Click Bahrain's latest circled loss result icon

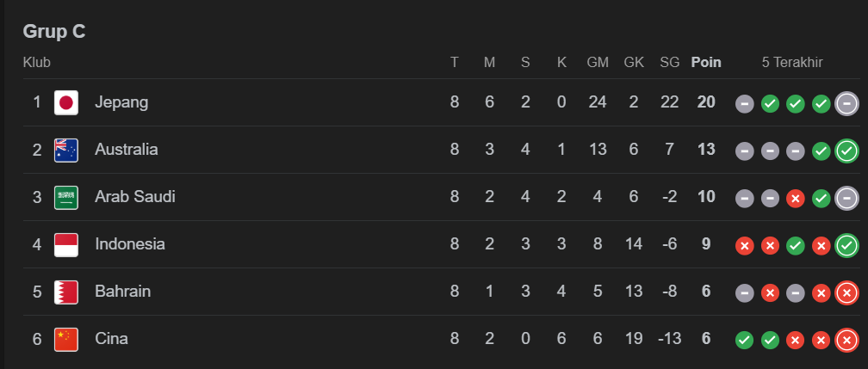point(847,292)
